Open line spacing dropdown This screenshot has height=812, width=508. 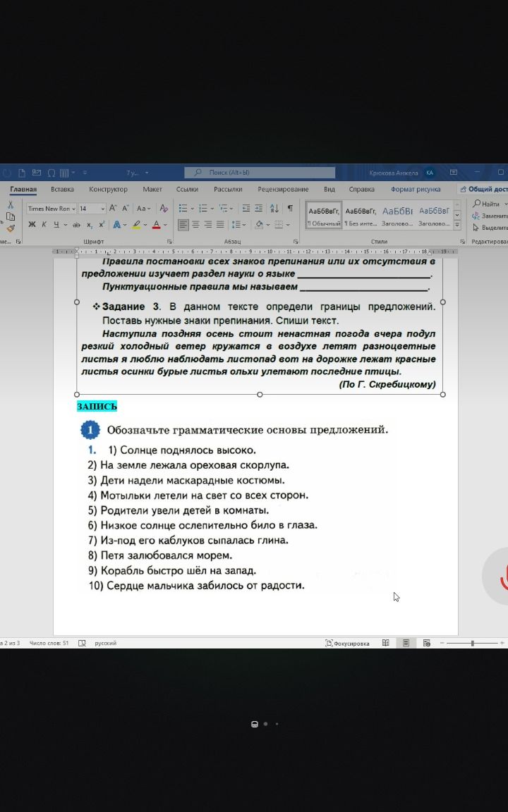pos(238,224)
